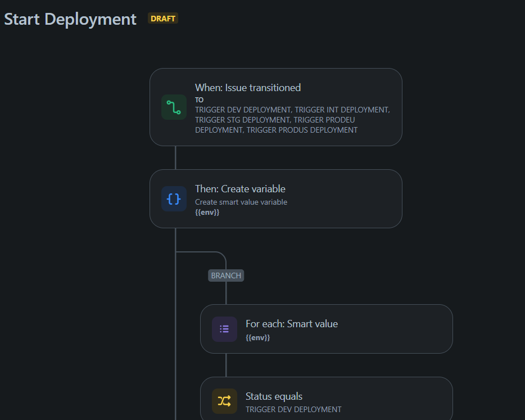Click the connector line between trigger and variable
This screenshot has height=420, width=525.
click(x=176, y=158)
